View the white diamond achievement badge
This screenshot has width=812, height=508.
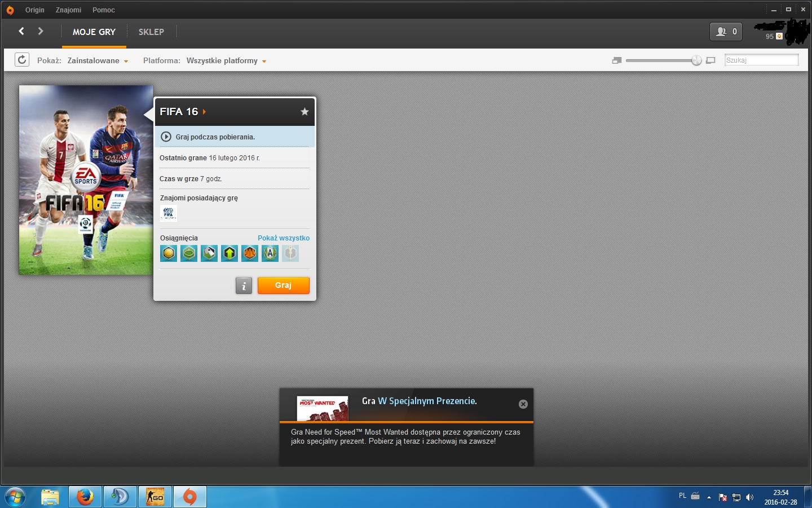click(x=209, y=253)
